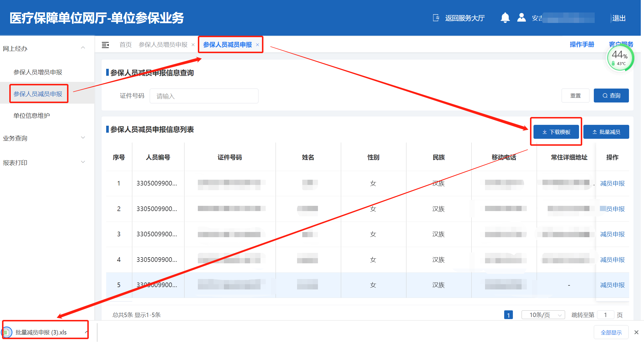644x342 pixels.
Task: Click the 移动电话 column header
Action: pos(504,157)
